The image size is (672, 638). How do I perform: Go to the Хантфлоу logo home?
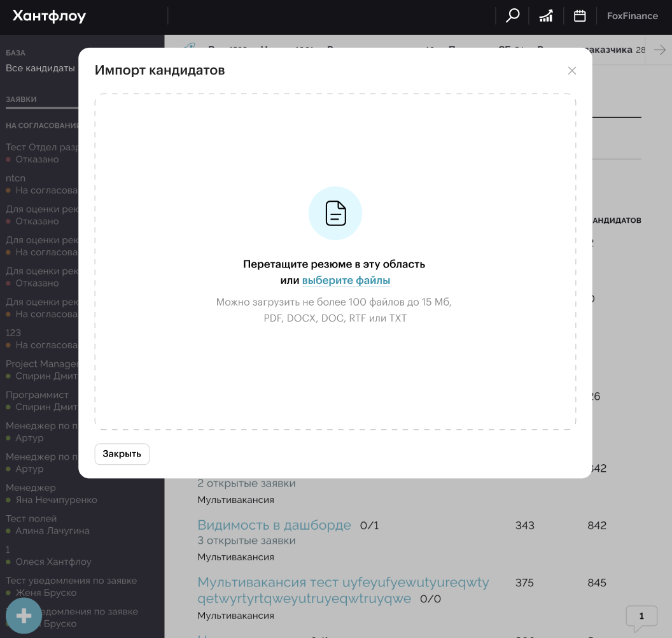click(x=49, y=16)
